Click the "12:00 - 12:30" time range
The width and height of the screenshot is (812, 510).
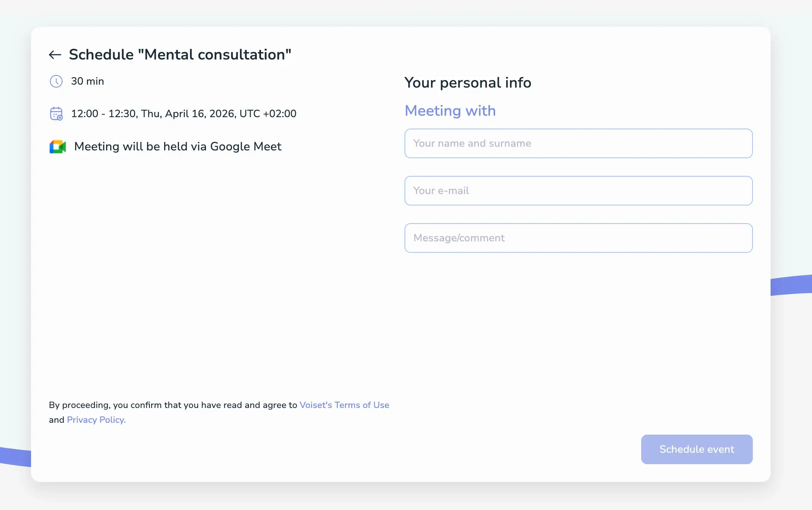[104, 113]
